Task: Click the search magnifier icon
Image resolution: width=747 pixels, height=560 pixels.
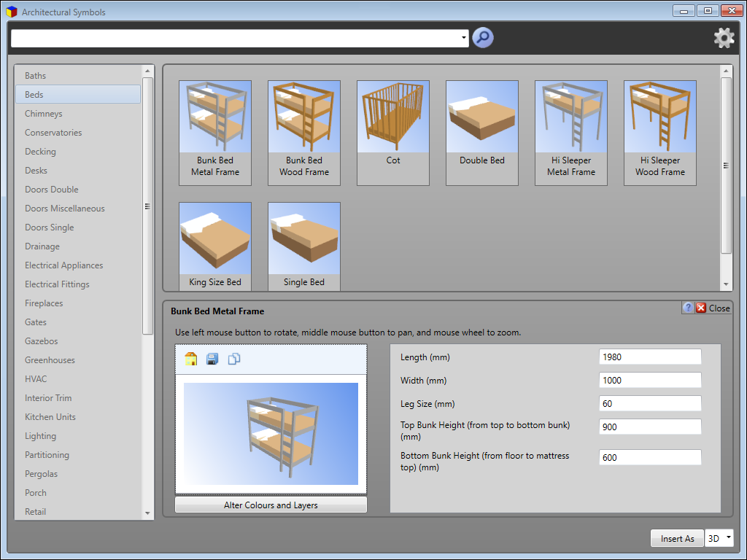Action: 482,37
